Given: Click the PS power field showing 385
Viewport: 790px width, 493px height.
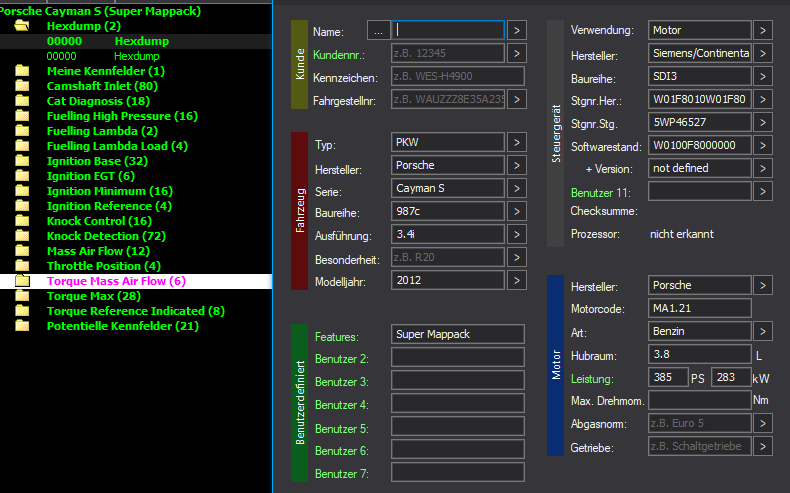Looking at the screenshot, I should [668, 377].
